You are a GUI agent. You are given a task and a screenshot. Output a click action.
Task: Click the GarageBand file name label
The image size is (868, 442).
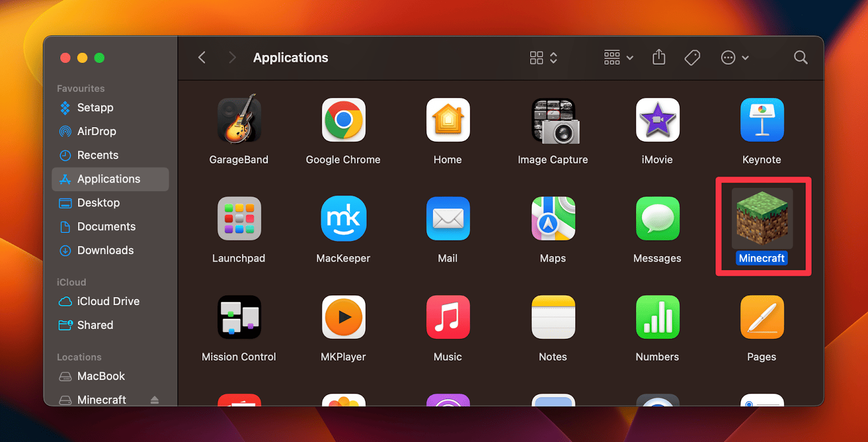click(x=239, y=160)
